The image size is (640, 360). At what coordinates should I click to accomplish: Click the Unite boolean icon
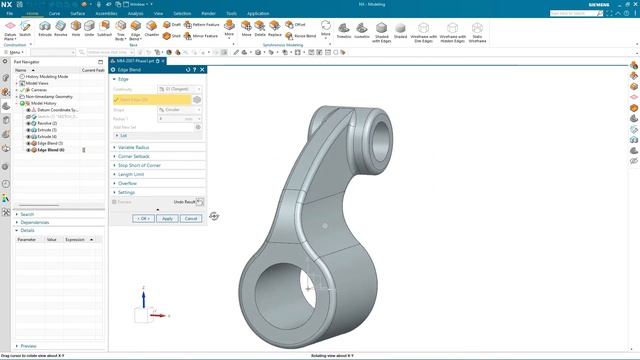tap(89, 29)
